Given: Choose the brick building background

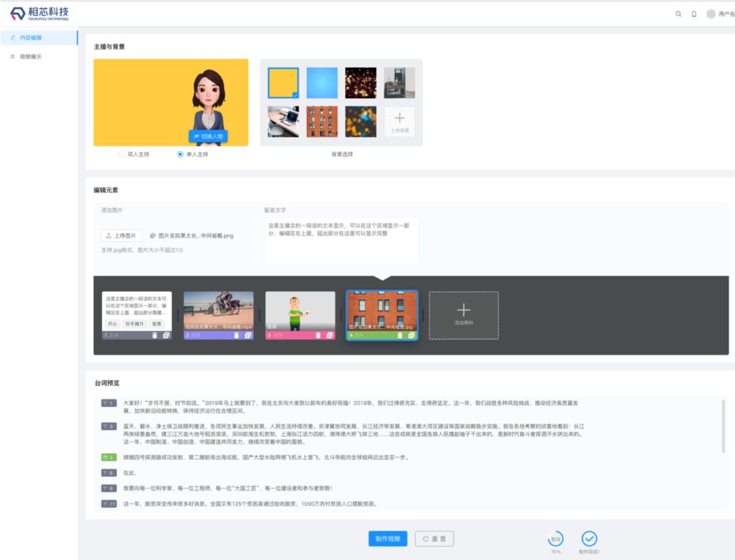Looking at the screenshot, I should [x=322, y=121].
